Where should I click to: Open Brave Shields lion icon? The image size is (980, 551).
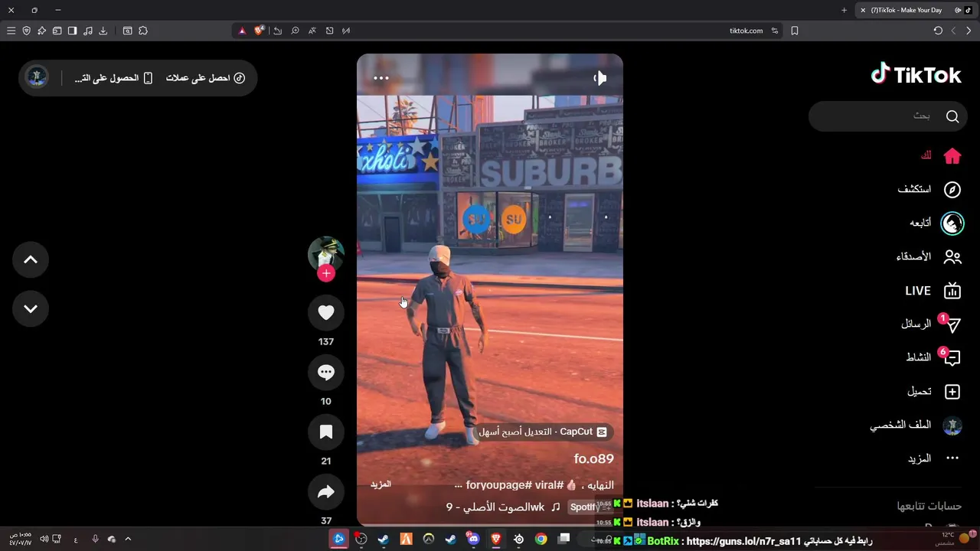click(260, 31)
